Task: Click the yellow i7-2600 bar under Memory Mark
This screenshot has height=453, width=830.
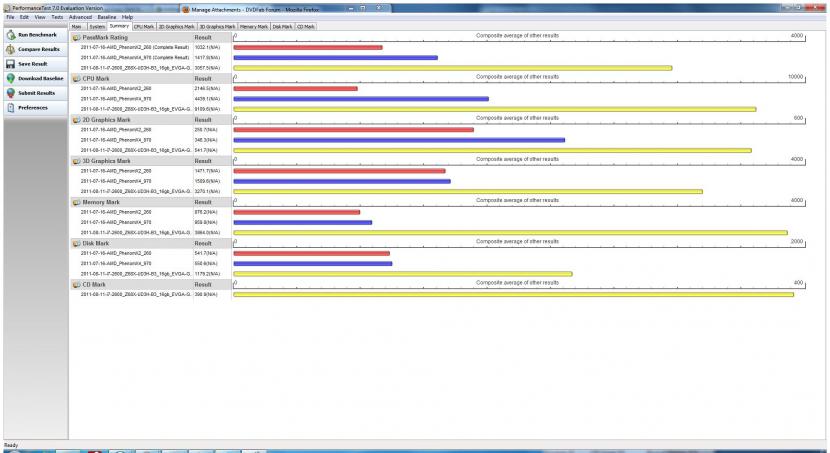Action: click(x=510, y=233)
